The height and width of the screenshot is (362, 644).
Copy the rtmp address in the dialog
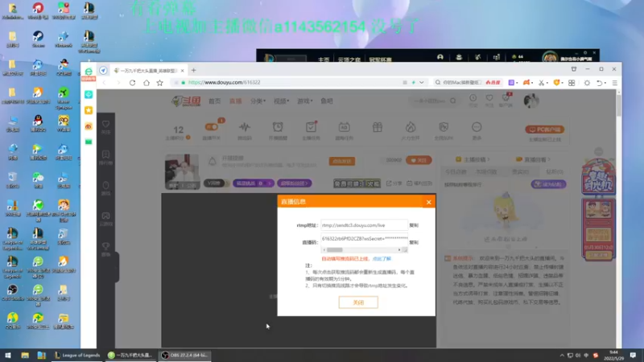point(414,225)
